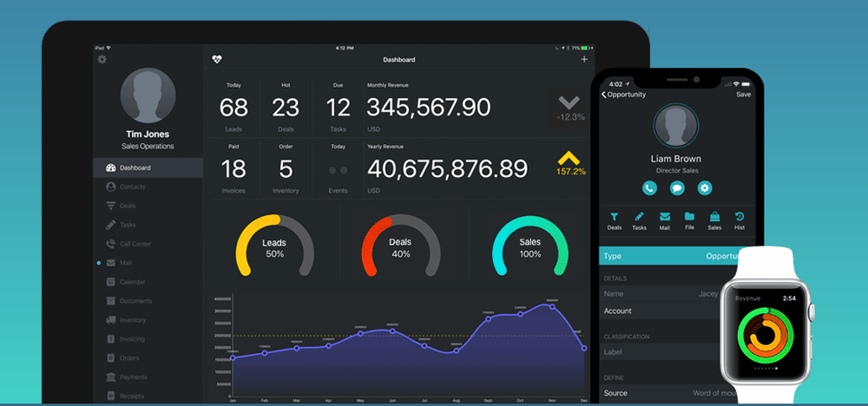The width and height of the screenshot is (868, 406).
Task: Open Call Center in the sidebar
Action: 148,244
